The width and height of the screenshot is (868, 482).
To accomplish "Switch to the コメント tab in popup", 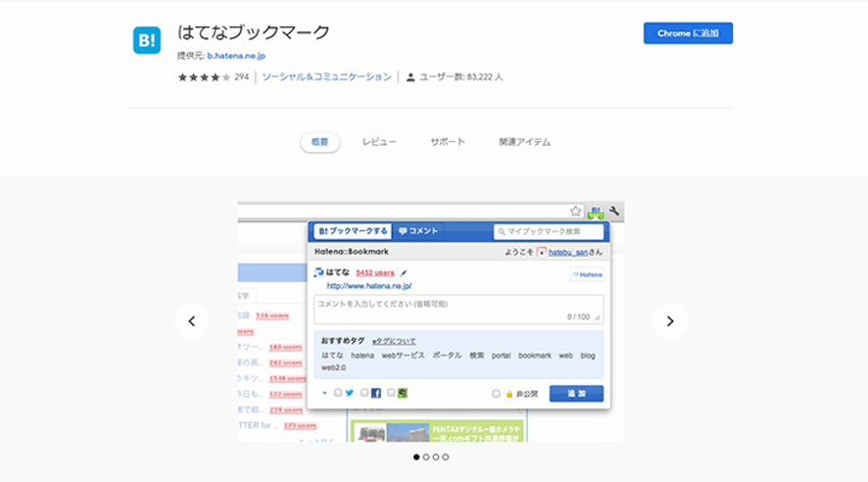I will coord(418,231).
